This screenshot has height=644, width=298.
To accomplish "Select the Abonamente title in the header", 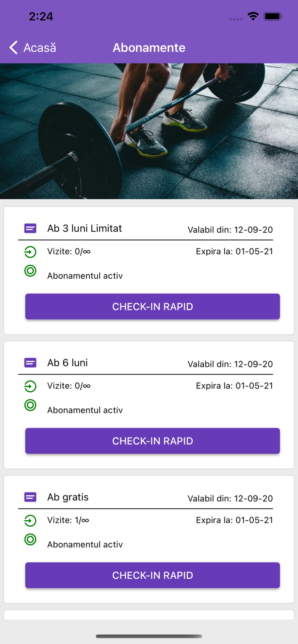I will [149, 48].
